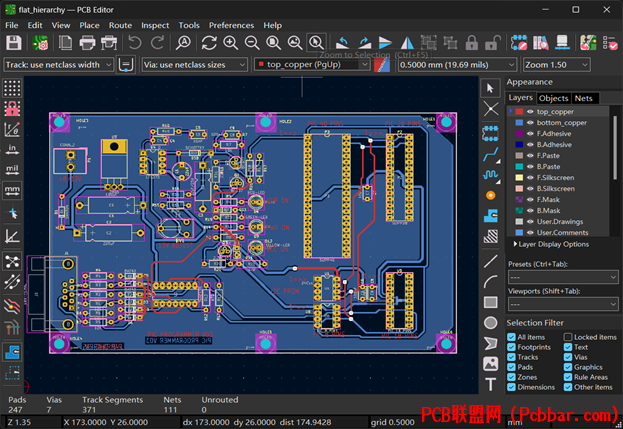Toggle Tracks filter checkbox
This screenshot has width=623, height=429.
click(511, 357)
